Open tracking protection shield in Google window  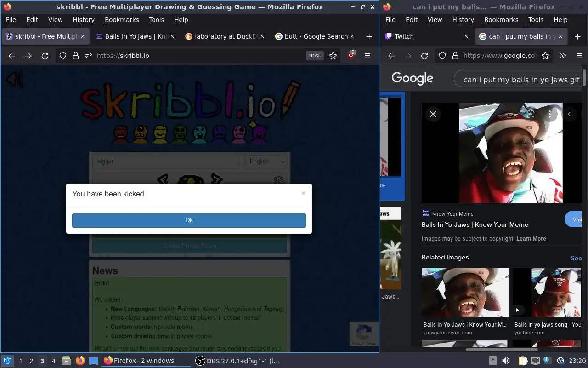click(442, 56)
